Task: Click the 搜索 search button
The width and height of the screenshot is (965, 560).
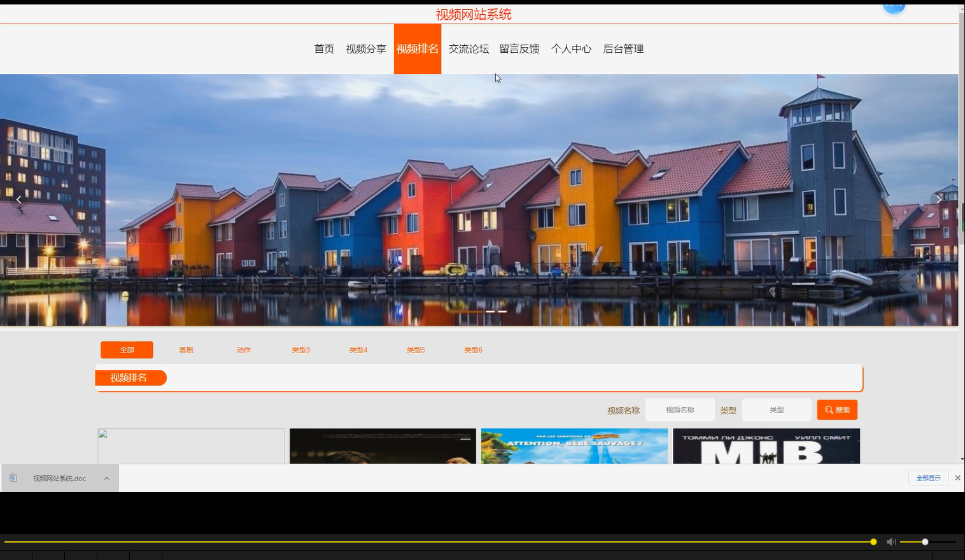Action: (x=837, y=409)
